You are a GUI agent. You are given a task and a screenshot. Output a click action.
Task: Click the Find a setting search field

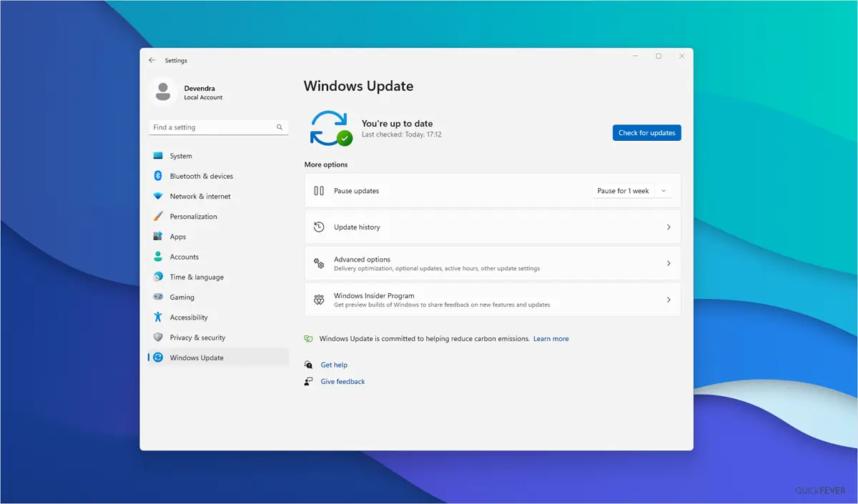[x=218, y=127]
